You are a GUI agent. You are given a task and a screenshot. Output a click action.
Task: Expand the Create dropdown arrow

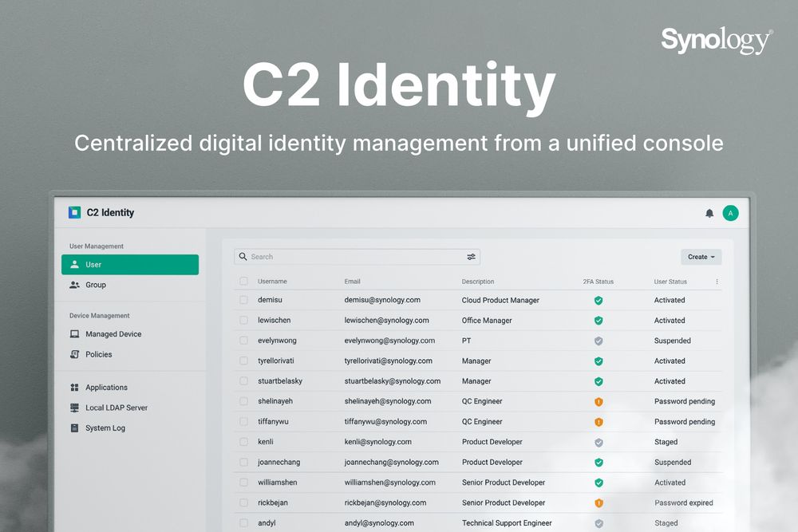coord(712,256)
